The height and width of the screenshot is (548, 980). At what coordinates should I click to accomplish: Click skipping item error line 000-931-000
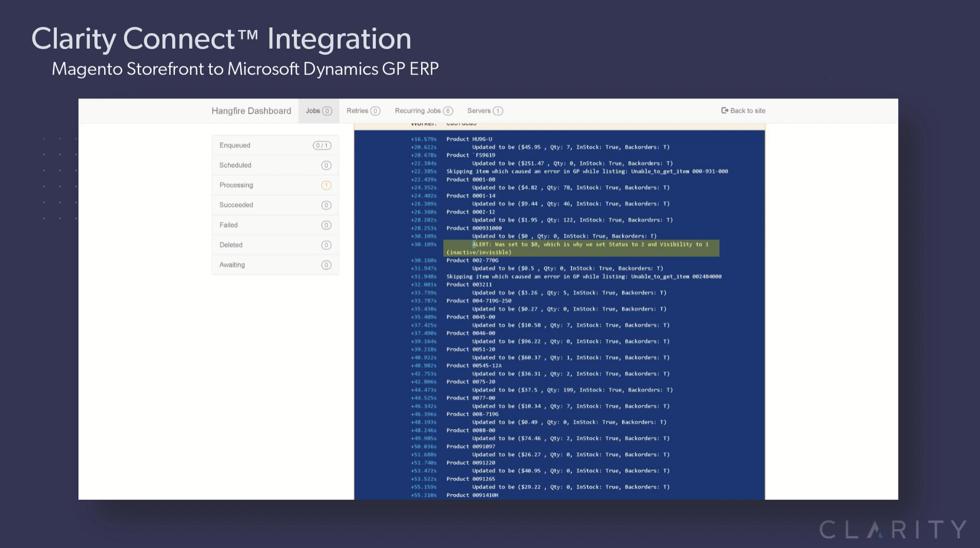587,171
